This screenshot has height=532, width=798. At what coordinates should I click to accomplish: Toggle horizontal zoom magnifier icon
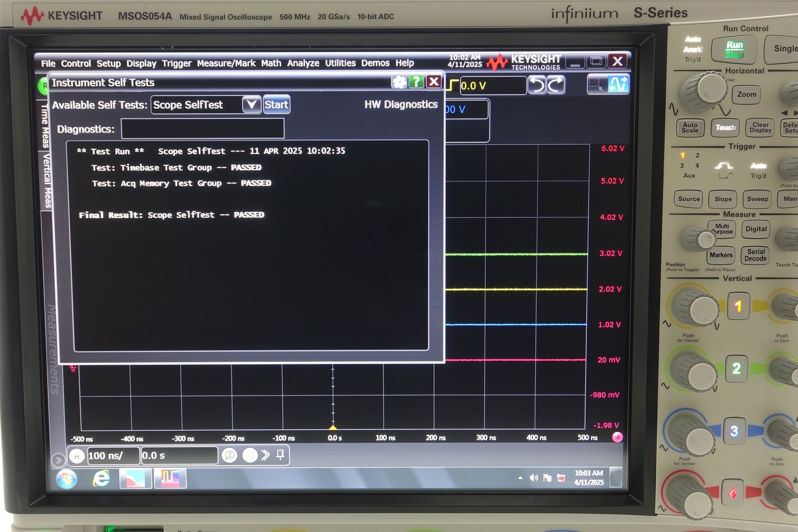point(230,455)
